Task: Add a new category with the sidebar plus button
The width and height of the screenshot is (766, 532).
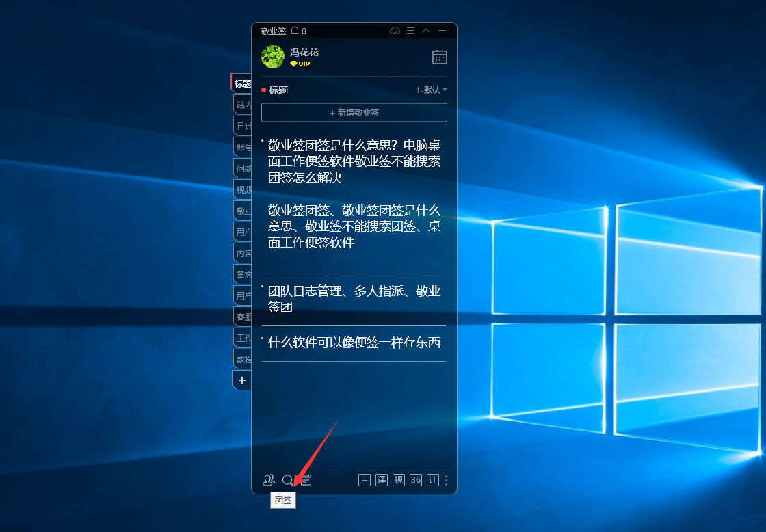Action: (242, 380)
